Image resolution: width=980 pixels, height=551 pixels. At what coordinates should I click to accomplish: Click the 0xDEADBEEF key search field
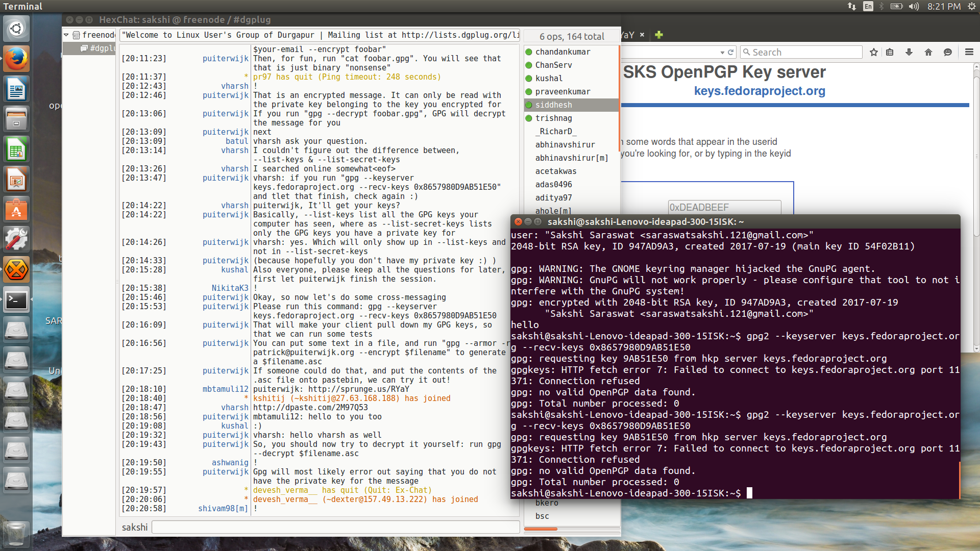pyautogui.click(x=724, y=207)
